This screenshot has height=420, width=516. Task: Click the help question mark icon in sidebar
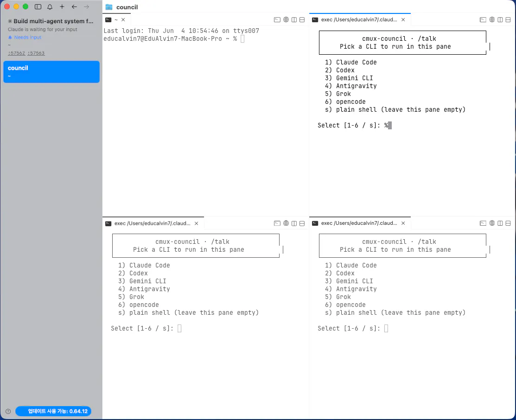[8, 411]
